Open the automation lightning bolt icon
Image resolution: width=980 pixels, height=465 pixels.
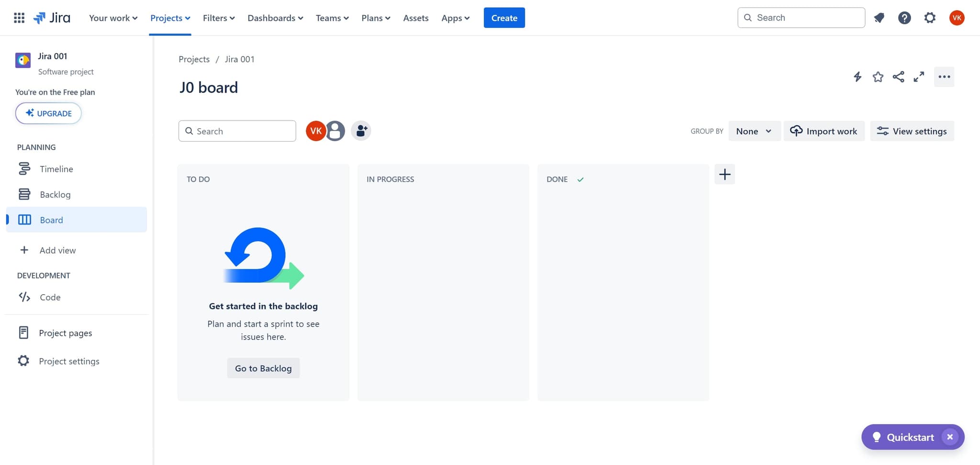[857, 77]
